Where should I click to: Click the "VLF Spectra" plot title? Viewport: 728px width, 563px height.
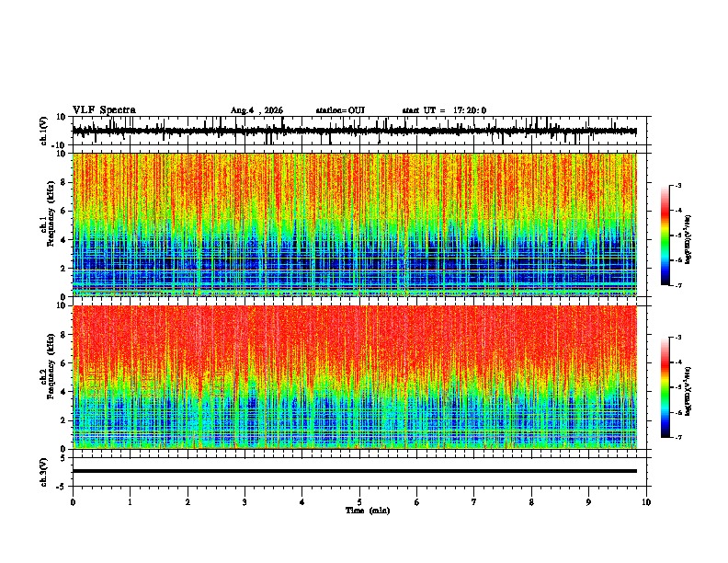[x=104, y=110]
